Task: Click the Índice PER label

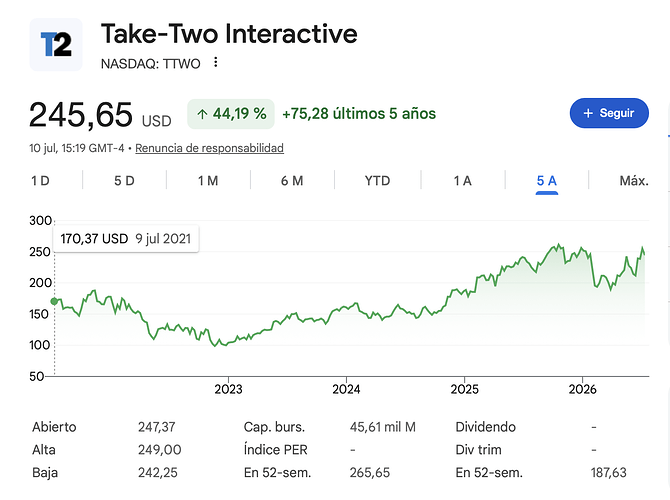Action: click(276, 450)
